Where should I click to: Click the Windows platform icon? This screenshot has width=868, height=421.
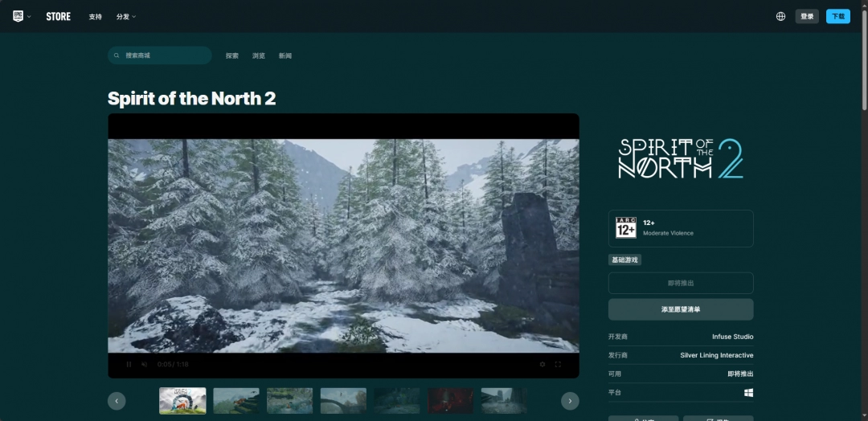[x=748, y=393]
